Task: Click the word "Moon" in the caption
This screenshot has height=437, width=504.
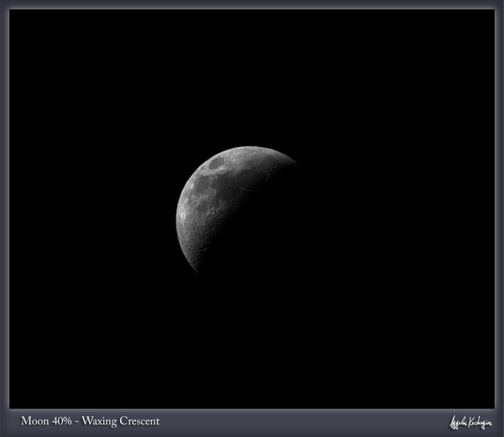Action: (x=35, y=421)
